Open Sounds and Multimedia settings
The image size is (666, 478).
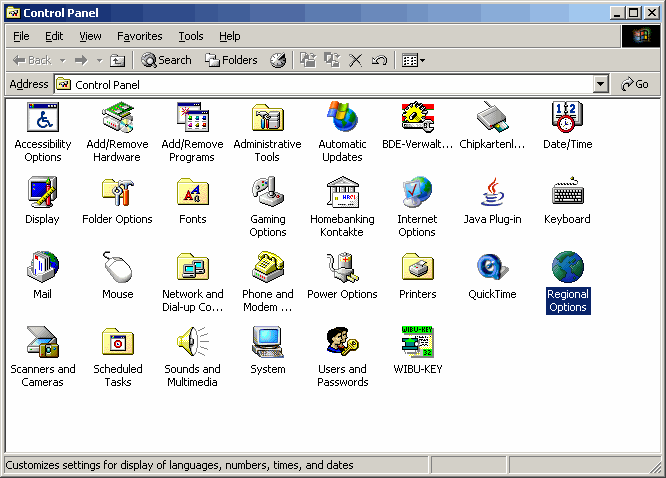tap(192, 343)
